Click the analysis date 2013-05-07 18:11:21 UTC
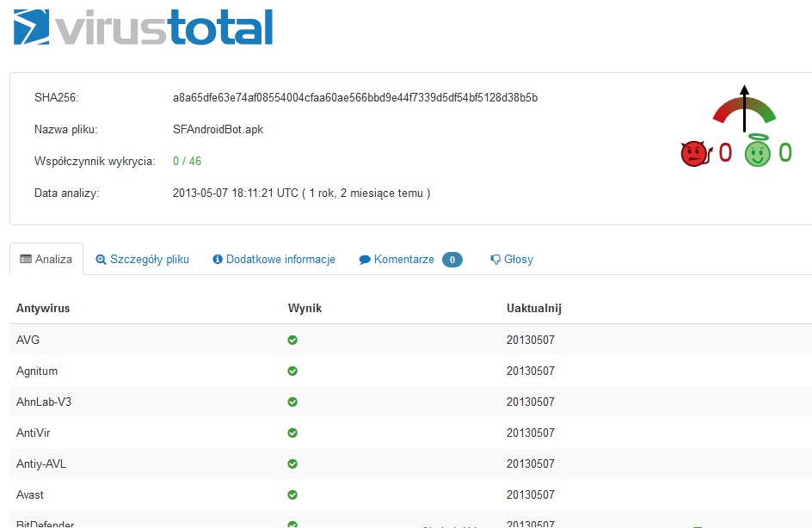 [x=236, y=193]
